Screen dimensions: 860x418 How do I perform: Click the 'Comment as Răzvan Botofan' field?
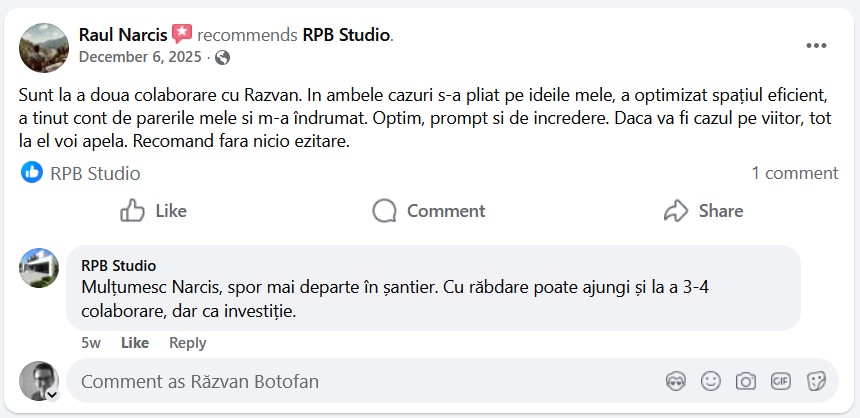(x=360, y=381)
